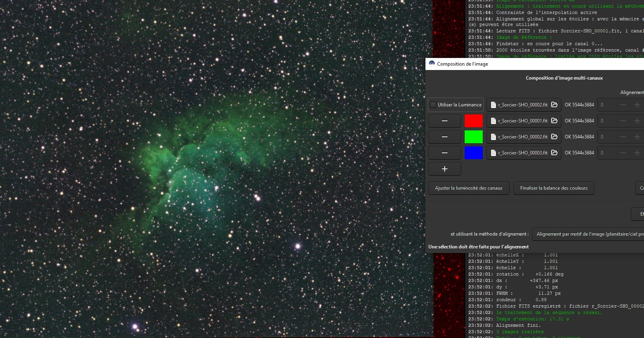Decrease the blue channel alignment value
This screenshot has height=338, width=644.
coord(623,153)
